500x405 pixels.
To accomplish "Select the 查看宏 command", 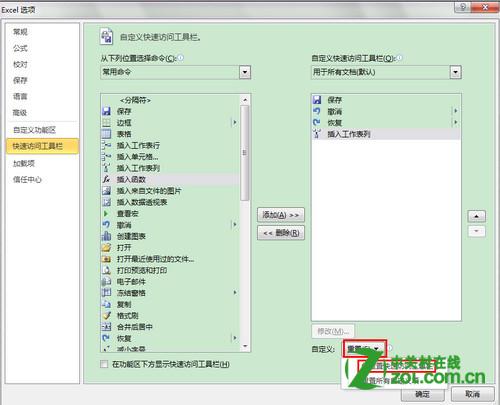I will click(x=170, y=213).
